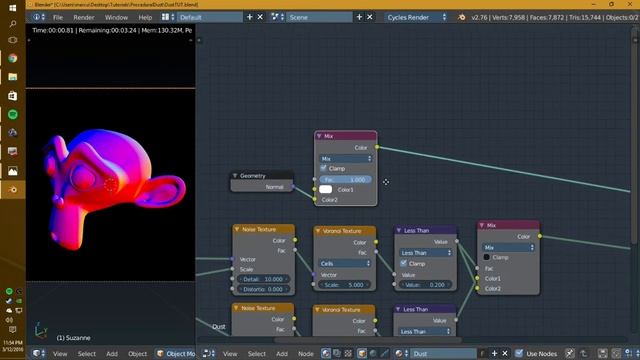Click the screen layout browse icon
Image resolution: width=640 pixels, height=360 pixels.
pos(168,17)
